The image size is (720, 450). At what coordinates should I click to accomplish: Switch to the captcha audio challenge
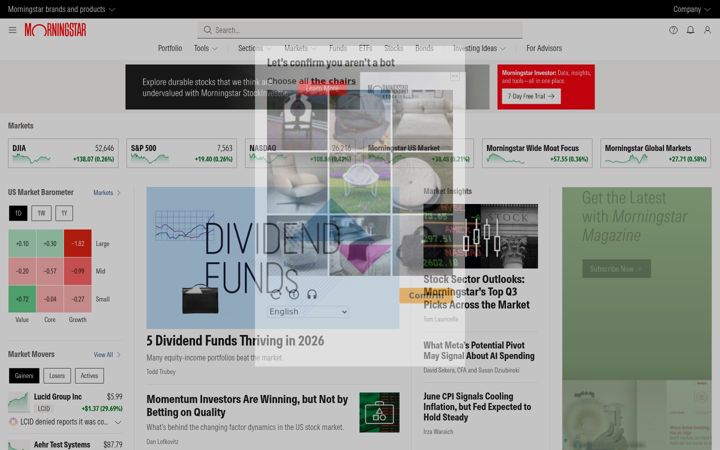tap(312, 294)
